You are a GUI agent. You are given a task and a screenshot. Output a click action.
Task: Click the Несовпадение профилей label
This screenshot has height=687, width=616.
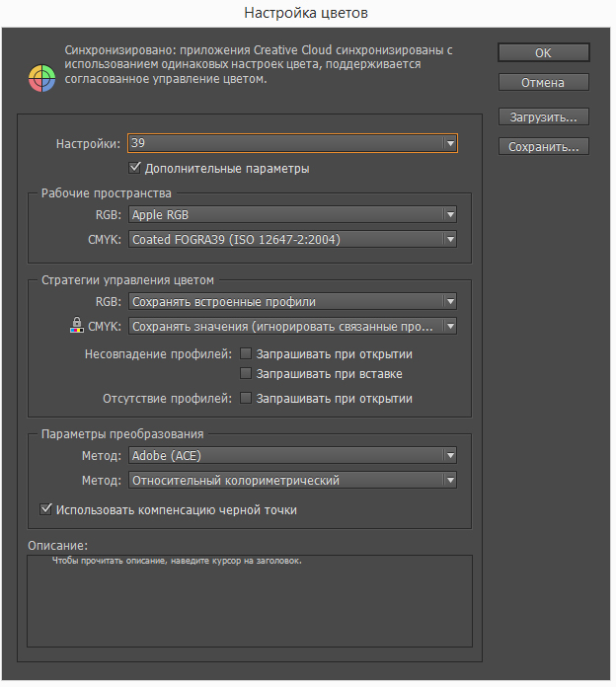pos(158,354)
